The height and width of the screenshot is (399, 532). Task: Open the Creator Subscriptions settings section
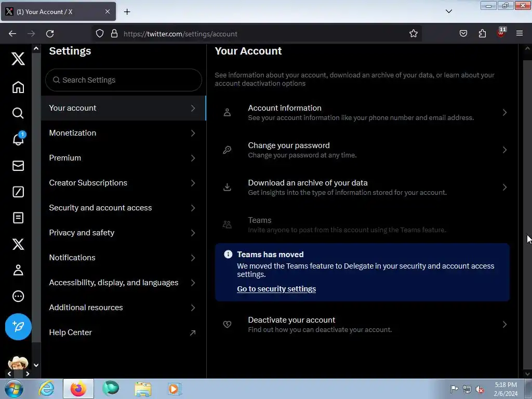pos(124,183)
